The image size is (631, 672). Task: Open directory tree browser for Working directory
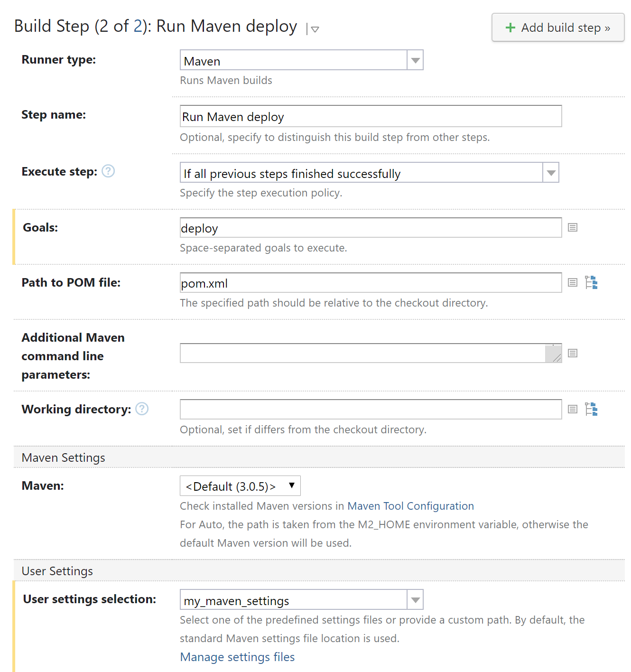pos(591,409)
